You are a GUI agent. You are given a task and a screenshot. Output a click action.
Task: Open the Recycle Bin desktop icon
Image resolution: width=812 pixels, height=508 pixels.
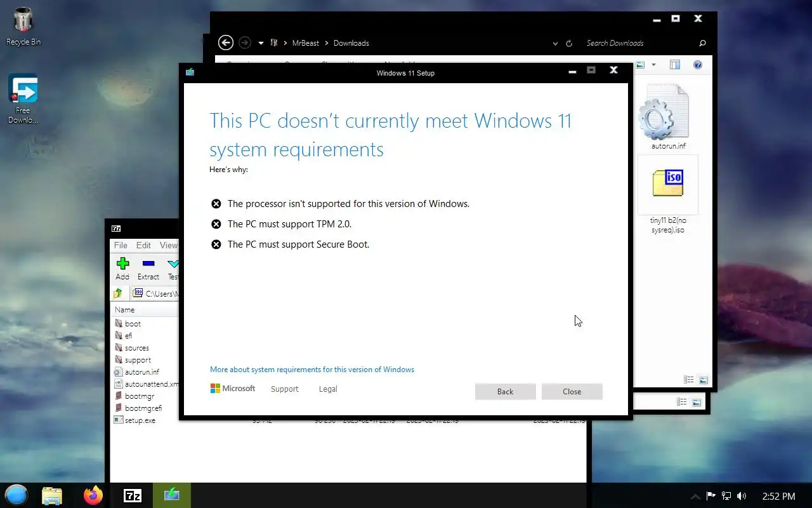tap(23, 27)
